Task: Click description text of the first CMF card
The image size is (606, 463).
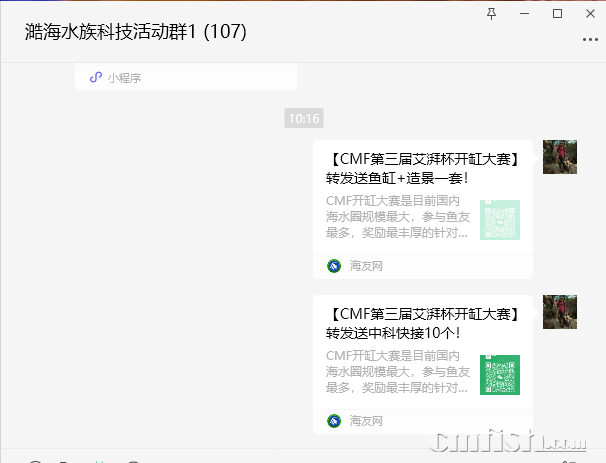Action: click(398, 217)
